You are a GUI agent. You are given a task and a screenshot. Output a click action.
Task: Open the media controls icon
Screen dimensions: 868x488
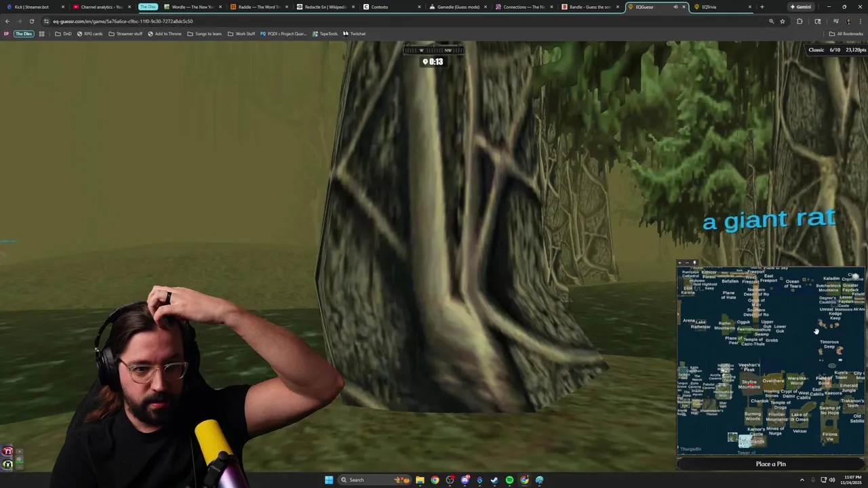point(835,21)
